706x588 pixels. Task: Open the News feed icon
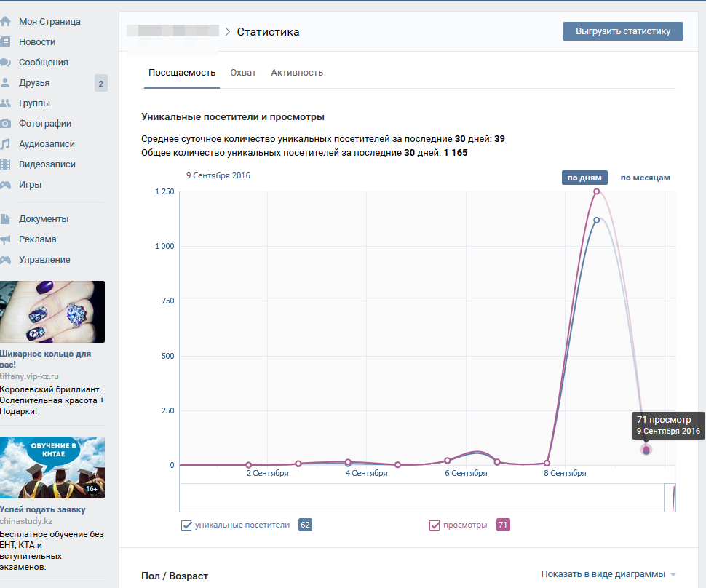coord(5,42)
